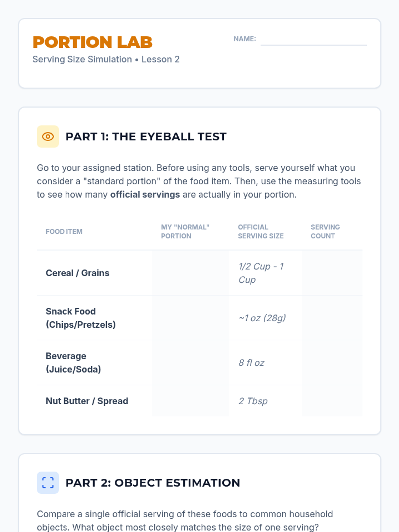
Task: Select the Cereal / Grains serving count cell
Action: coord(332,273)
